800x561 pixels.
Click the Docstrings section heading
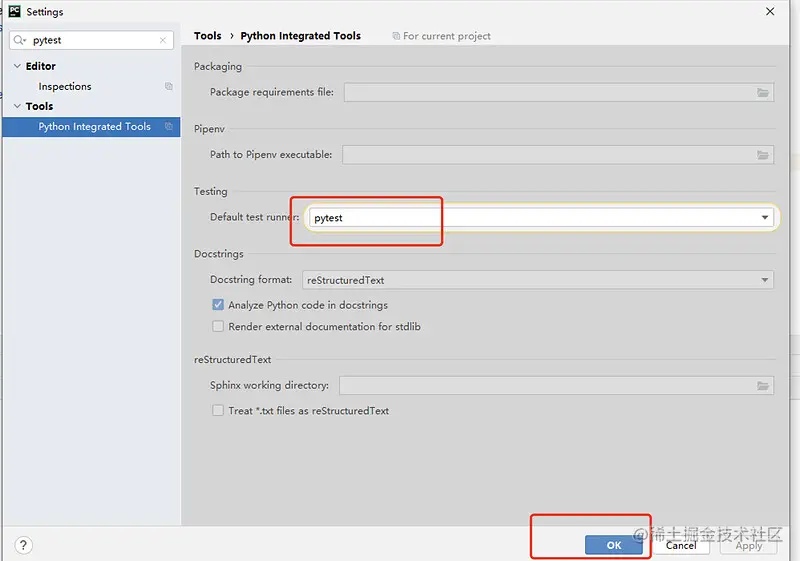point(219,254)
